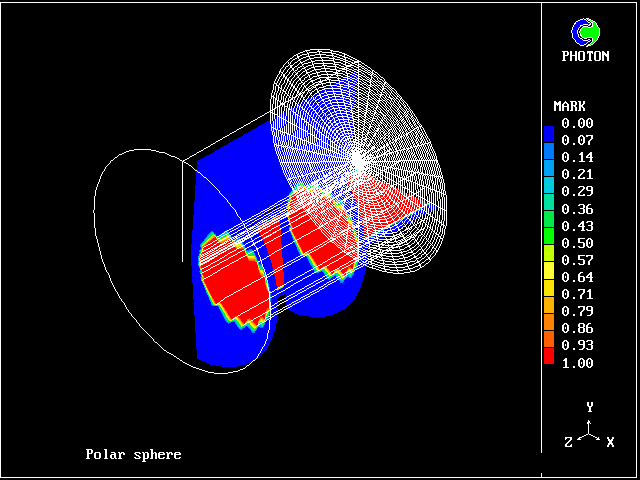This screenshot has height=480, width=640.
Task: Click the Z axis label
Action: tap(568, 441)
